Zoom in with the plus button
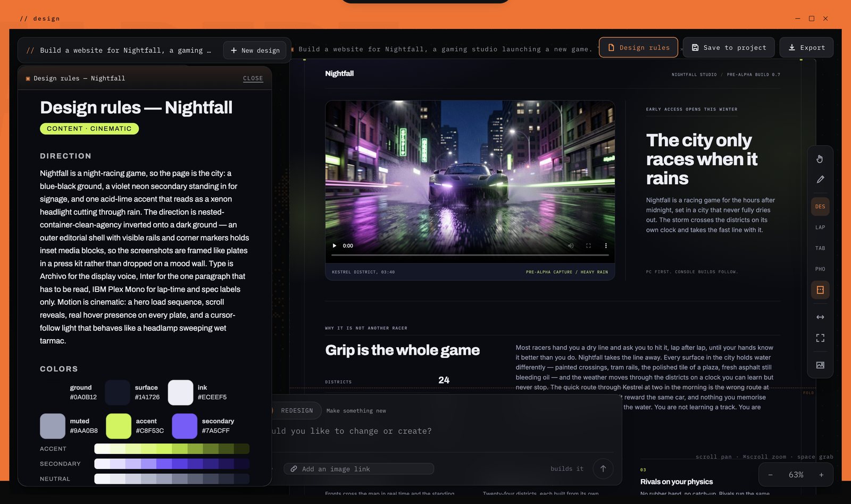 click(821, 475)
